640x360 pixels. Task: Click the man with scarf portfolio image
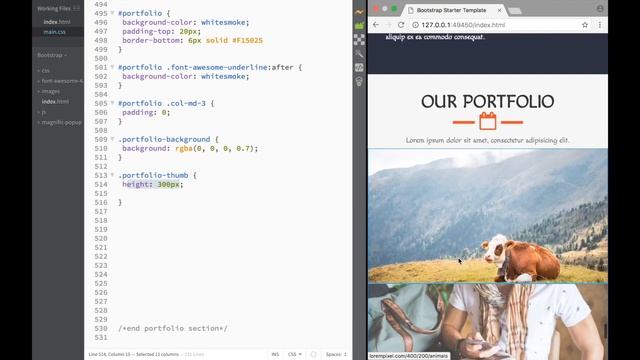click(488, 322)
